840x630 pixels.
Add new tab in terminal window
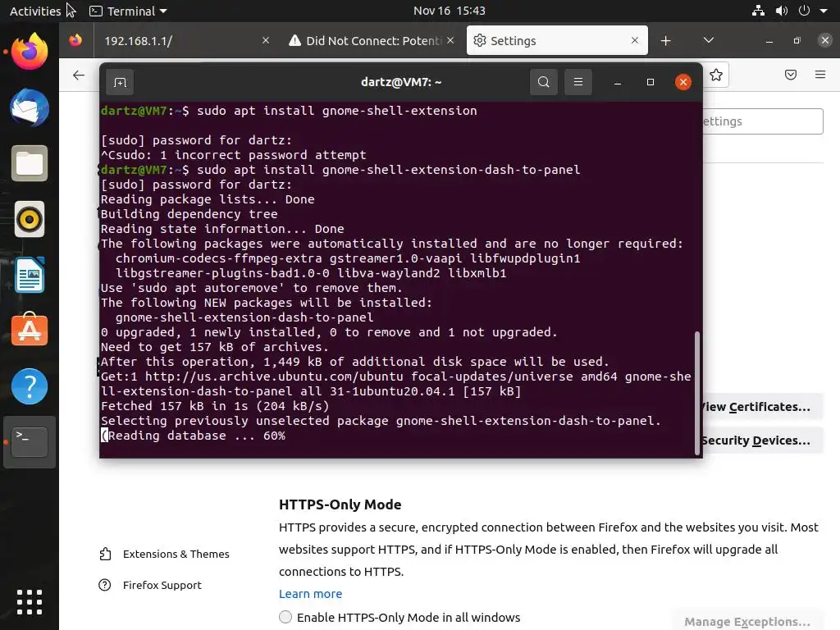click(x=120, y=82)
